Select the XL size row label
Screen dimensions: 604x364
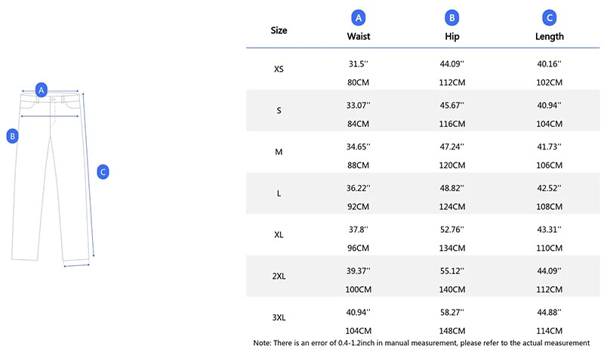pyautogui.click(x=279, y=235)
